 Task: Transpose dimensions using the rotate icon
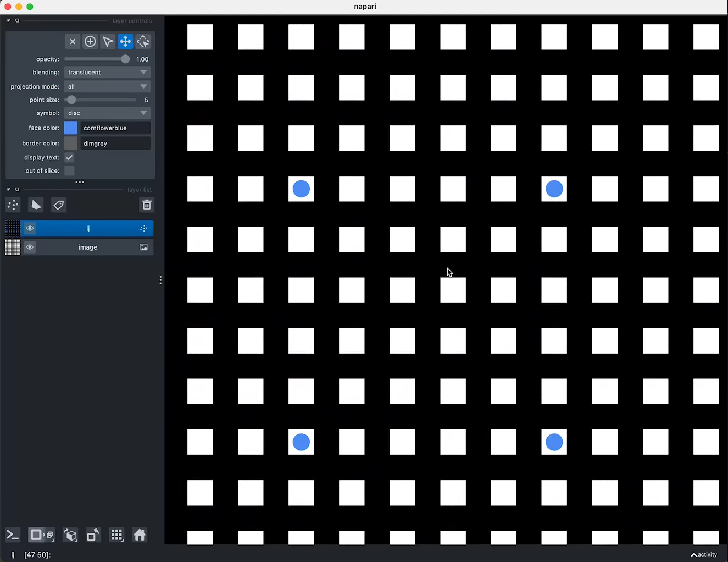pos(93,535)
